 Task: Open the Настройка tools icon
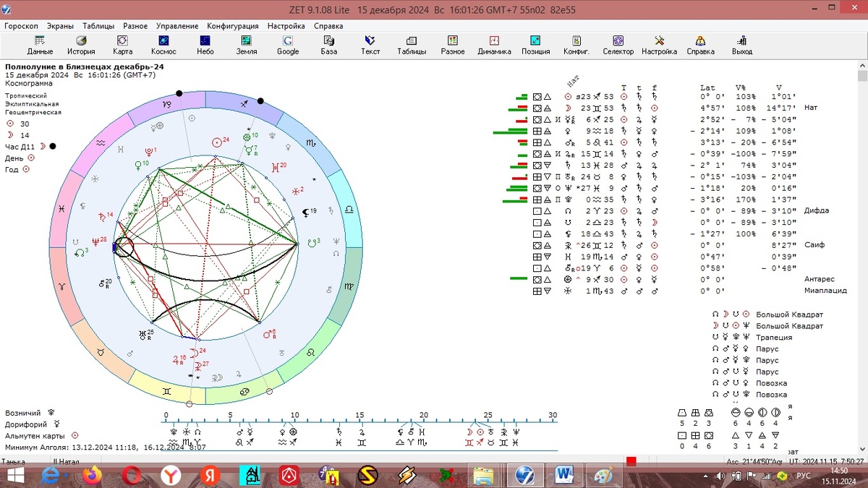coord(659,45)
